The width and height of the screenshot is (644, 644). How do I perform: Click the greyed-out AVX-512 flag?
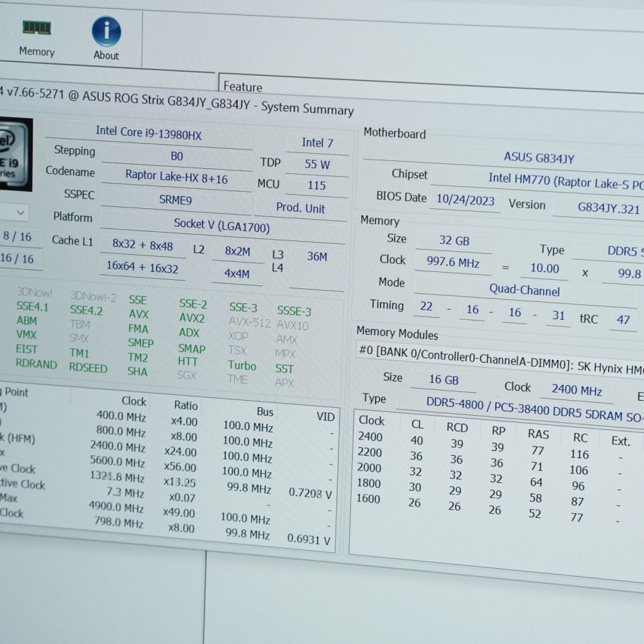point(250,323)
